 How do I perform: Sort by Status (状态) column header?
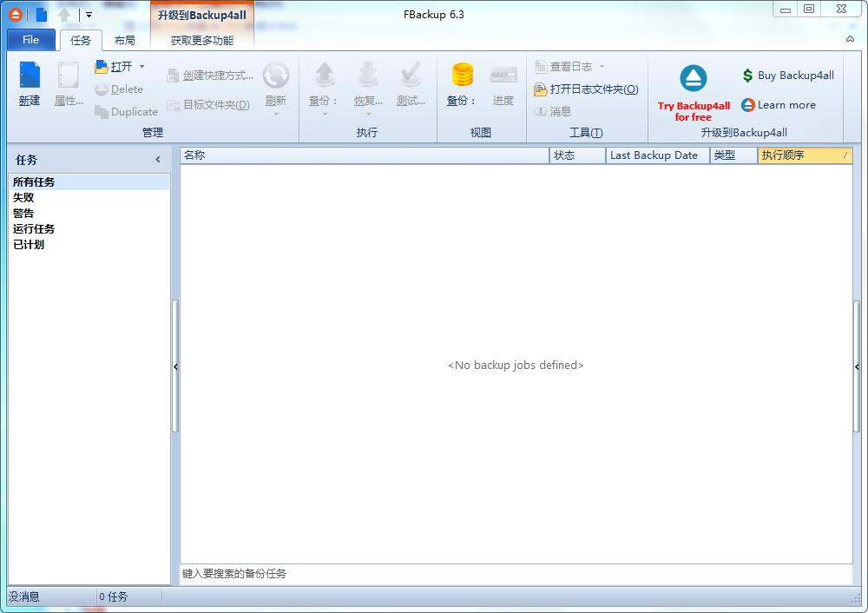[x=577, y=155]
